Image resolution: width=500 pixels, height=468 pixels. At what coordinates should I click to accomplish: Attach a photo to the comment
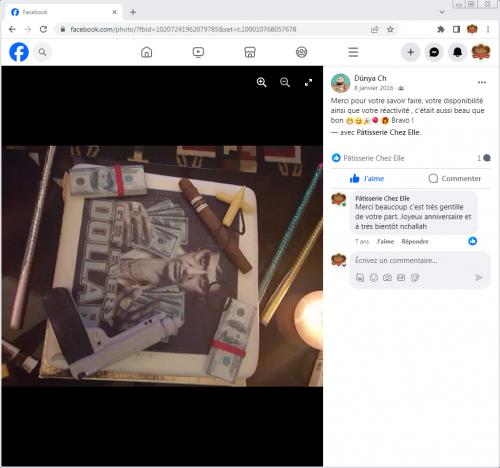(387, 278)
